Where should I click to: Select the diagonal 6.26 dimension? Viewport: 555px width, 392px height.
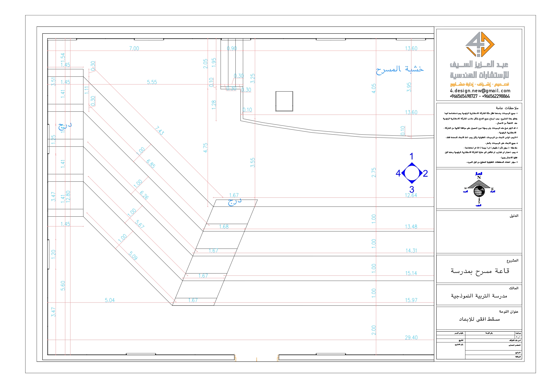pyautogui.click(x=144, y=195)
